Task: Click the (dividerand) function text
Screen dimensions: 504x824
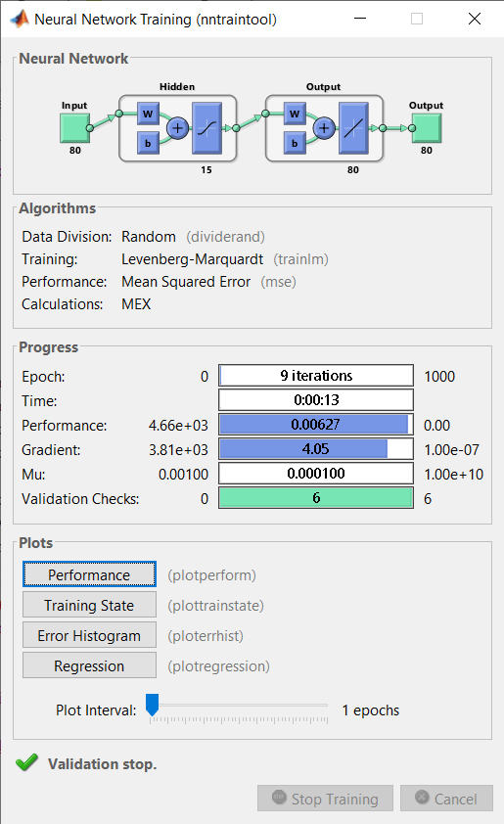Action: (x=225, y=237)
